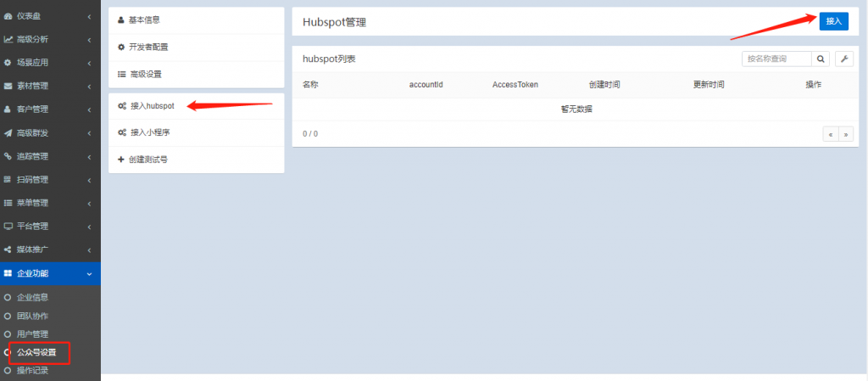Viewport: 868px width, 381px height.
Task: Click the 操作 column header
Action: 813,85
